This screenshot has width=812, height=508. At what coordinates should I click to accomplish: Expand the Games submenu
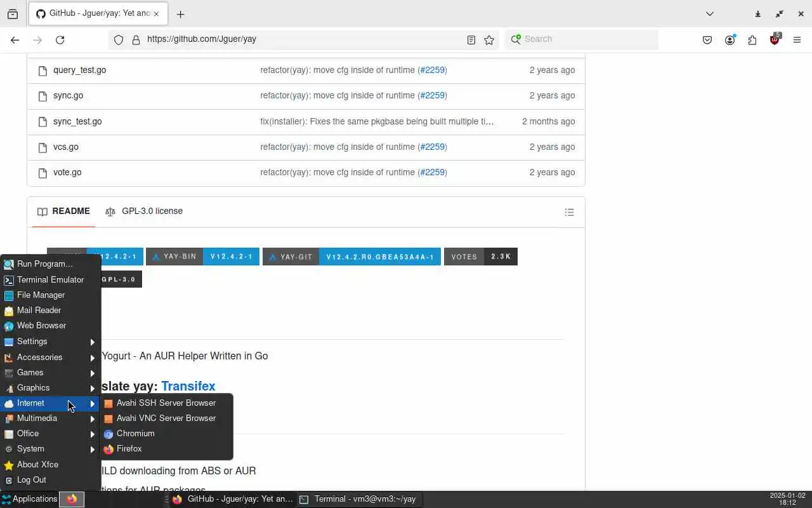pyautogui.click(x=51, y=373)
